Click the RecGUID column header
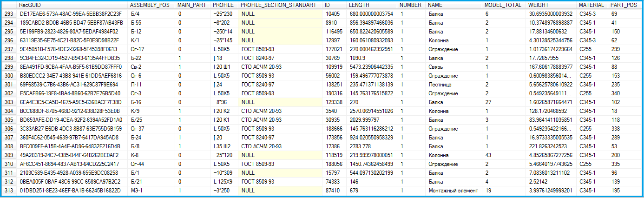Viewport: 644px width, 198px height. (72, 5)
